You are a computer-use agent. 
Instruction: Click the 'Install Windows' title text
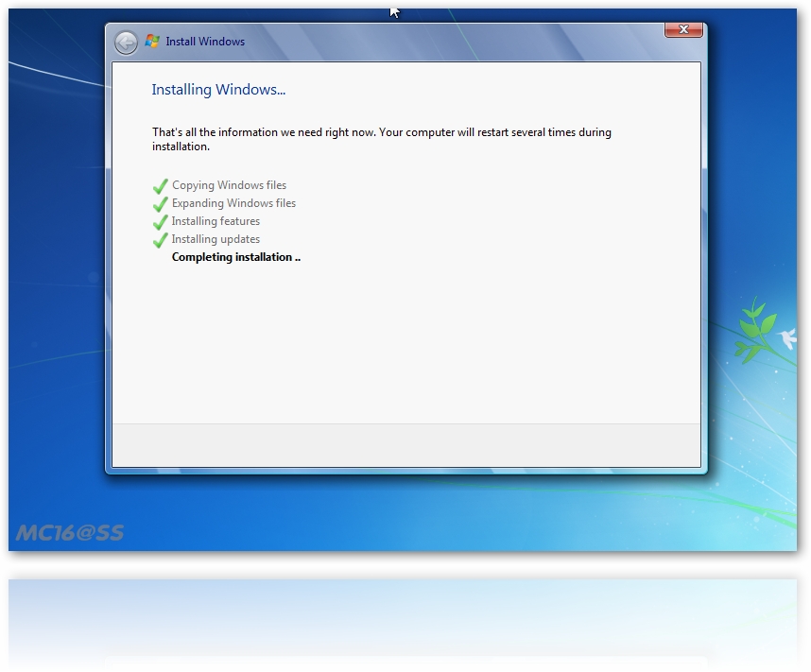click(205, 42)
